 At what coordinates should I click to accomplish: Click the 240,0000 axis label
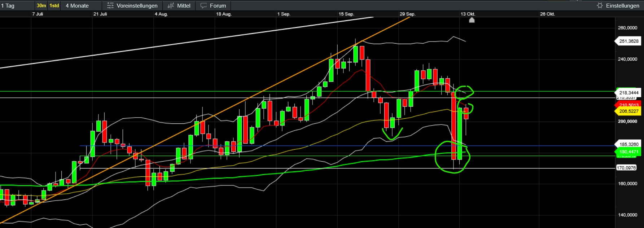627,59
